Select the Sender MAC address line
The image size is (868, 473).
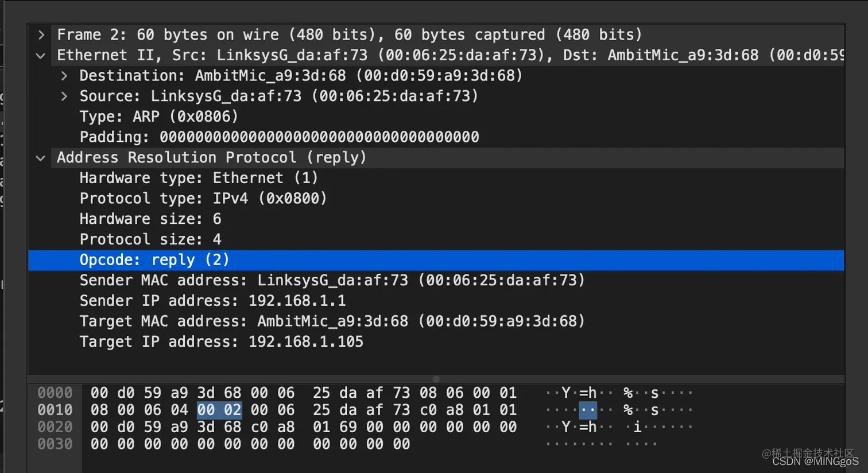coord(436,281)
